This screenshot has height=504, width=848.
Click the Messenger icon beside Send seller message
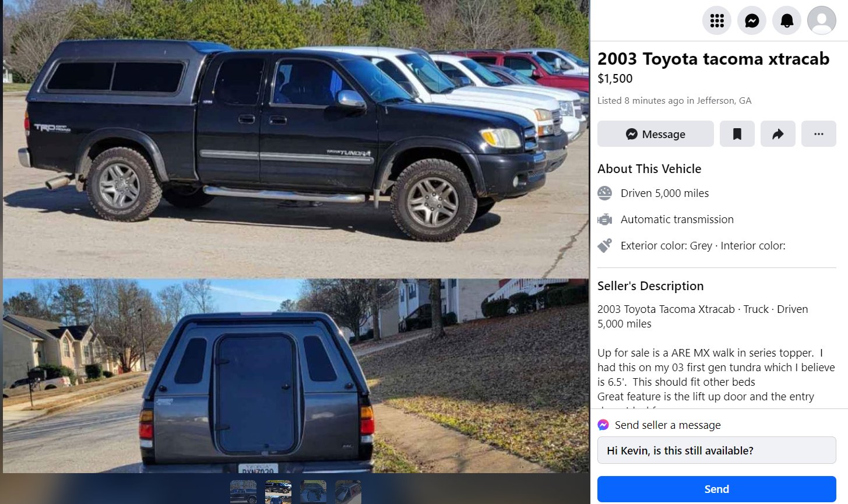604,425
